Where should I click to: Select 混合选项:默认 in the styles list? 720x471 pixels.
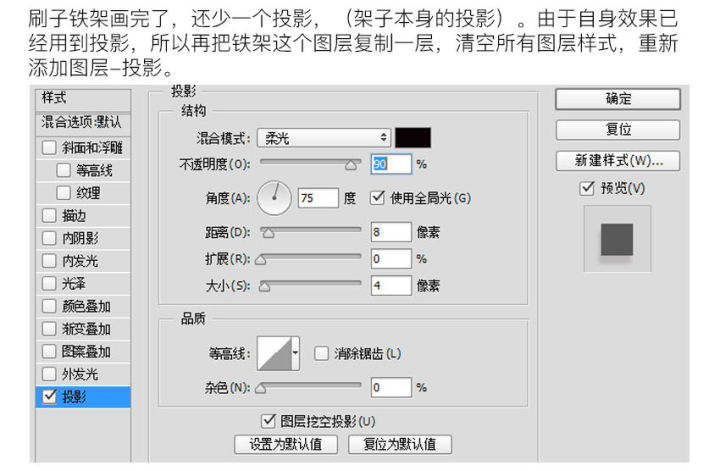pyautogui.click(x=81, y=122)
